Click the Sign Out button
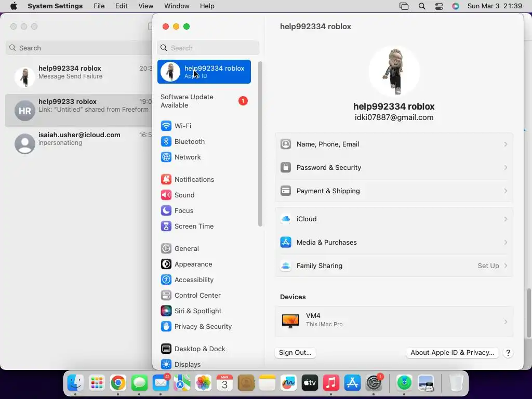 coord(295,353)
